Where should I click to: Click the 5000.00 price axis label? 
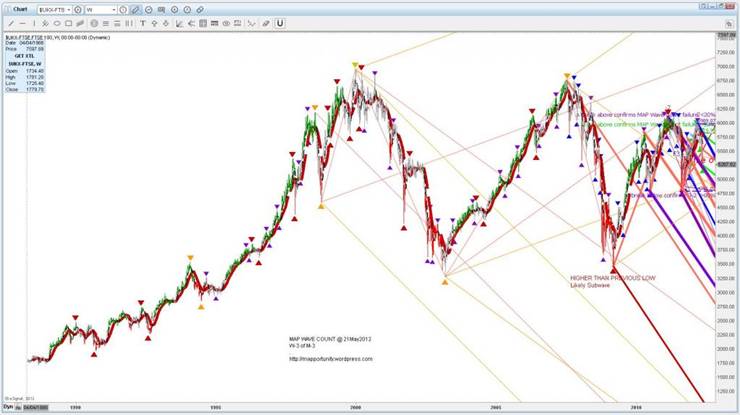point(726,179)
